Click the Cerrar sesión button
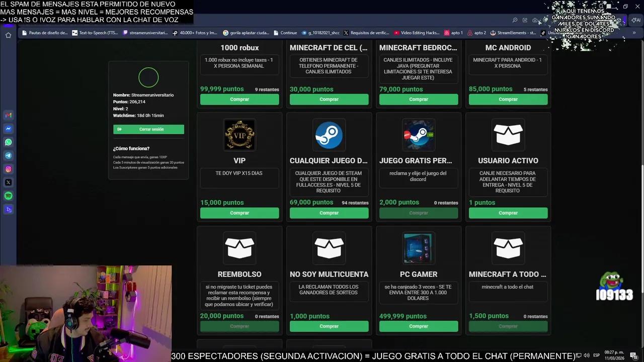Image resolution: width=644 pixels, height=362 pixels. pos(148,129)
